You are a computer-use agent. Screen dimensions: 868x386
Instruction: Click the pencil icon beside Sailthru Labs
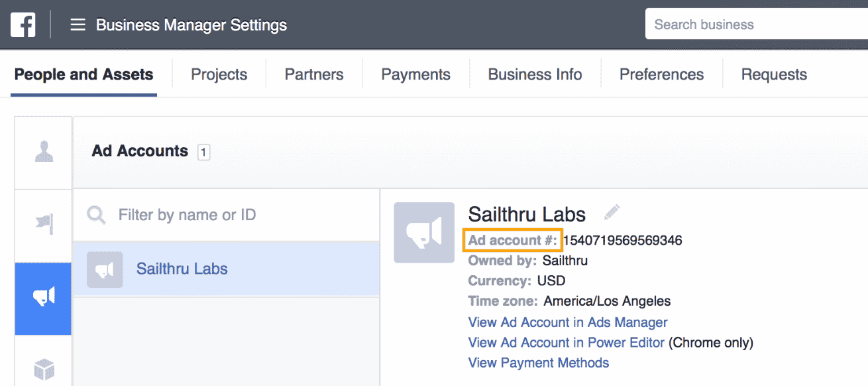612,213
